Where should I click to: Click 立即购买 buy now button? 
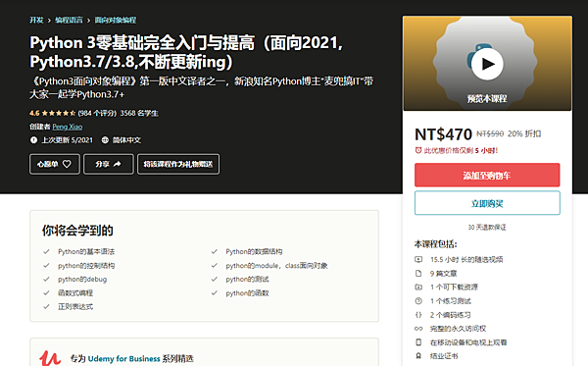tap(487, 203)
